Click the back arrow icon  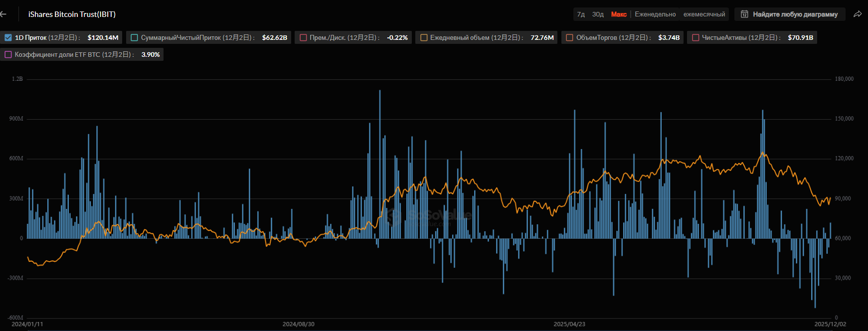[3, 14]
